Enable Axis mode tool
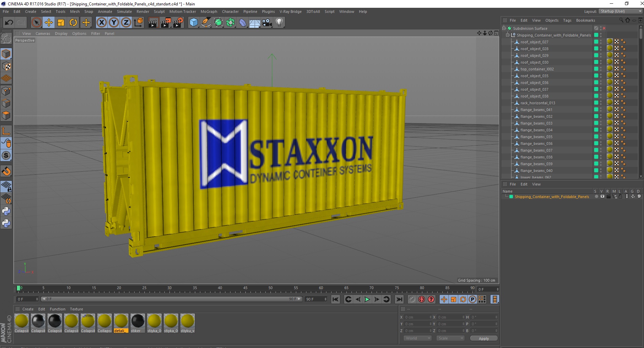Screen dimensions: 644x348 [x=6, y=131]
